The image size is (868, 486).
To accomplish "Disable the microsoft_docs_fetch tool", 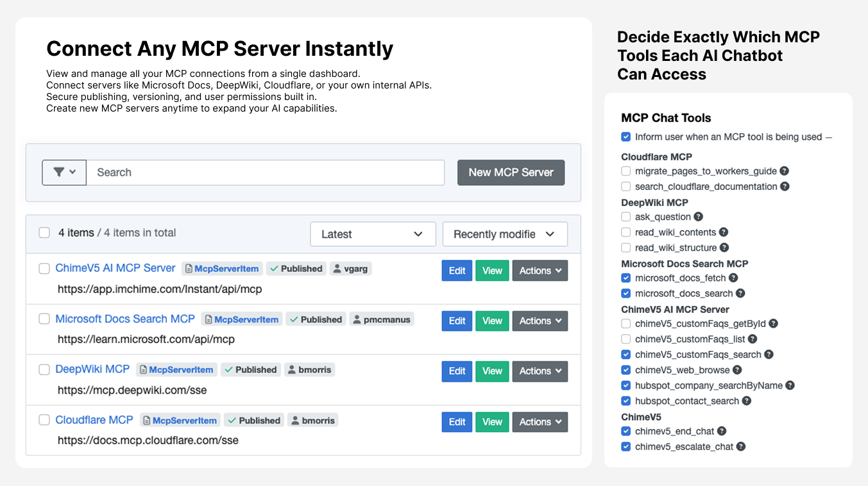I will [626, 278].
